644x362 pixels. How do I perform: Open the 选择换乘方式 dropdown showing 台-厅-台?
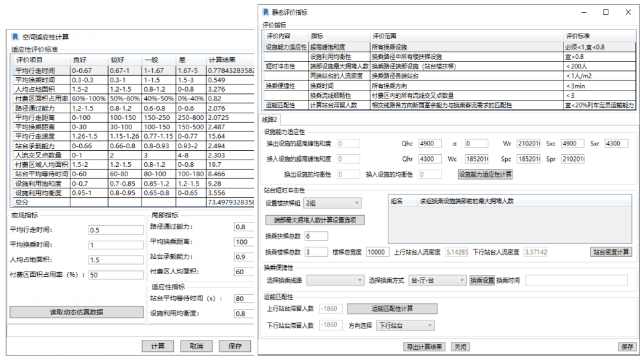point(437,280)
